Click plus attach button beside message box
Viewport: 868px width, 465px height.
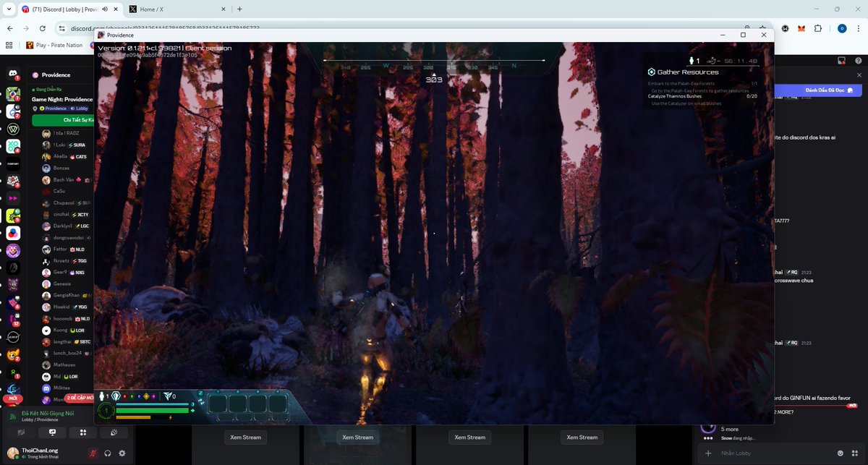coord(708,453)
